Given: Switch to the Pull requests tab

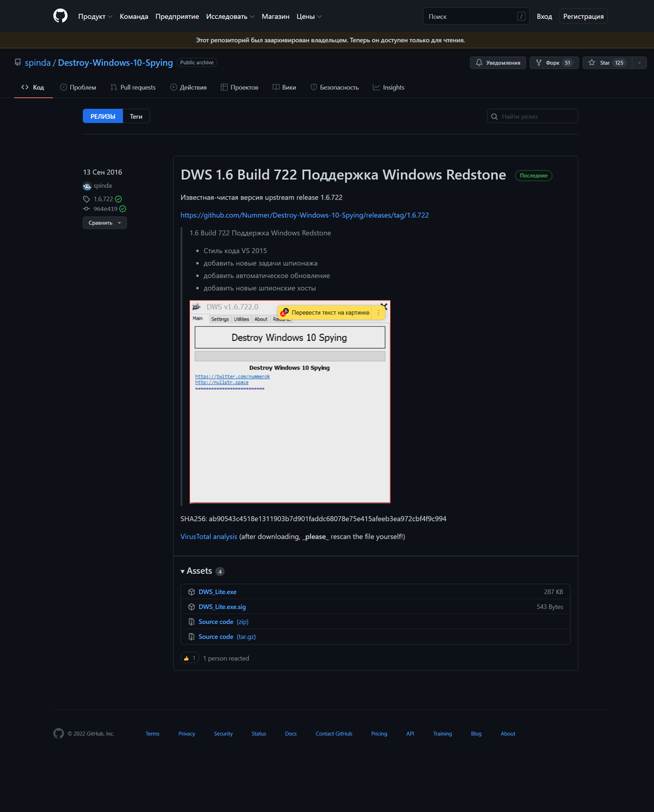Looking at the screenshot, I should pyautogui.click(x=133, y=87).
